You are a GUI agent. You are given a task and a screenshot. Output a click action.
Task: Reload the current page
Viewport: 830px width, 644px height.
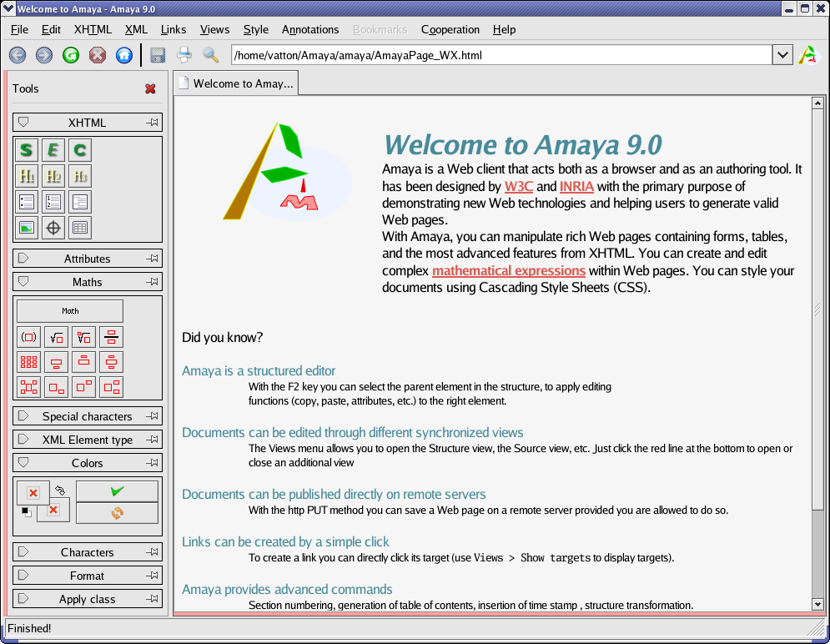click(70, 55)
